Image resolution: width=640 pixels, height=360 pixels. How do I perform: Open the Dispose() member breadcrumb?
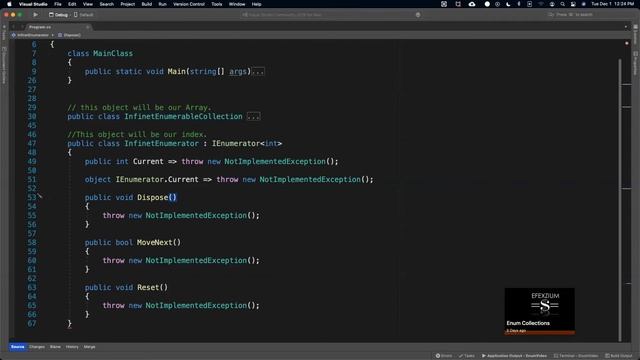click(x=69, y=35)
